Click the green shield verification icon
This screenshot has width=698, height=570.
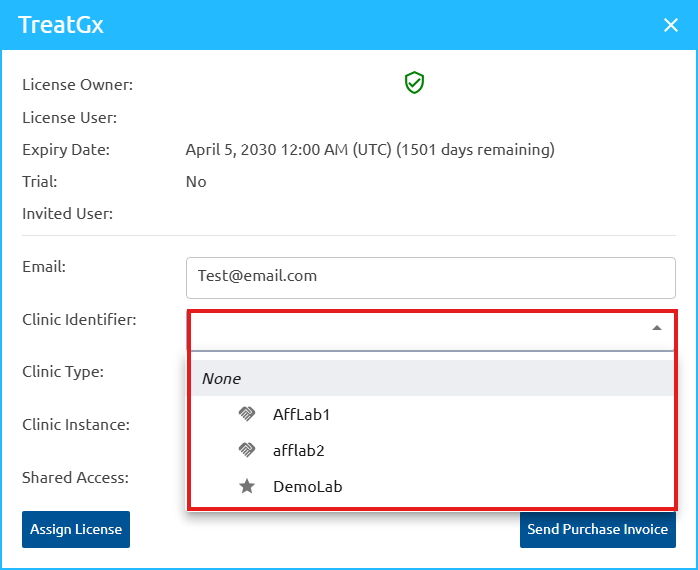[414, 84]
